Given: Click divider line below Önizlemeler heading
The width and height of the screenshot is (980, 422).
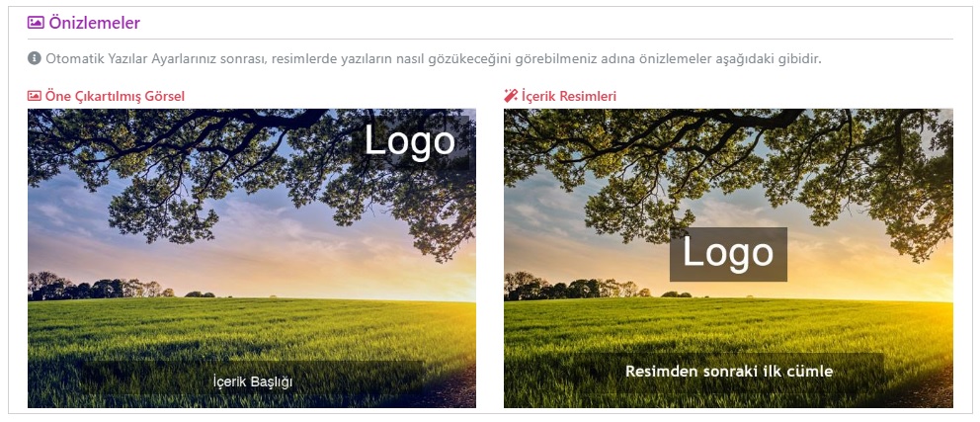Looking at the screenshot, I should 490,40.
